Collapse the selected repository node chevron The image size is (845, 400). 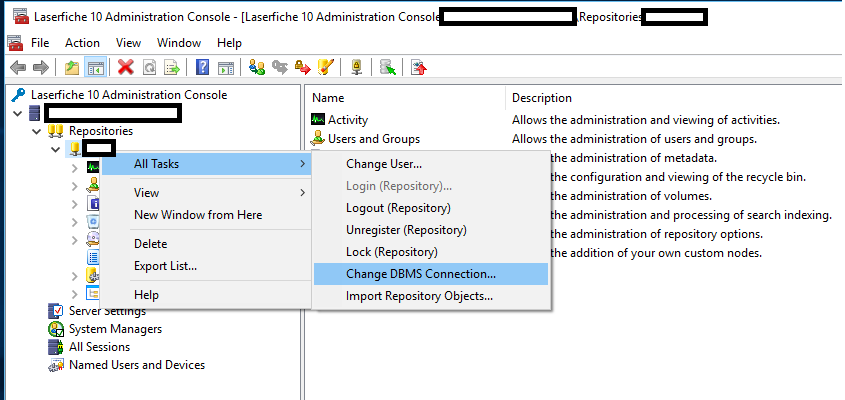coord(56,149)
